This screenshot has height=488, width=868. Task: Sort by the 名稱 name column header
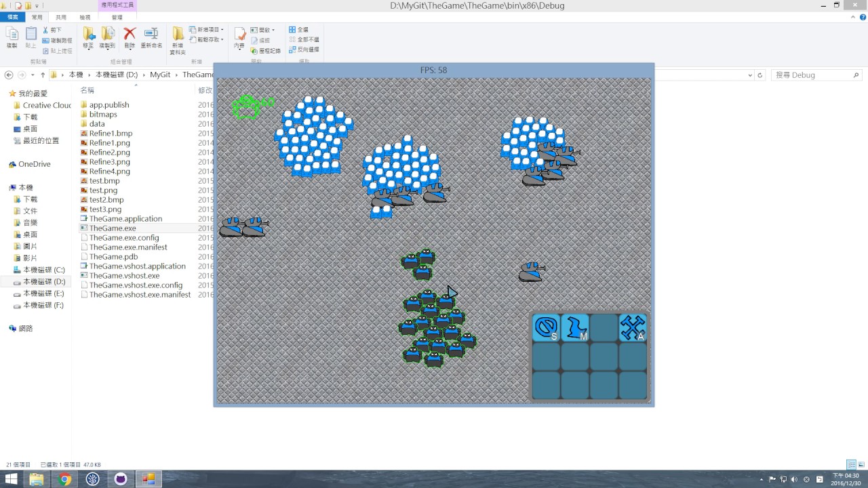(87, 90)
